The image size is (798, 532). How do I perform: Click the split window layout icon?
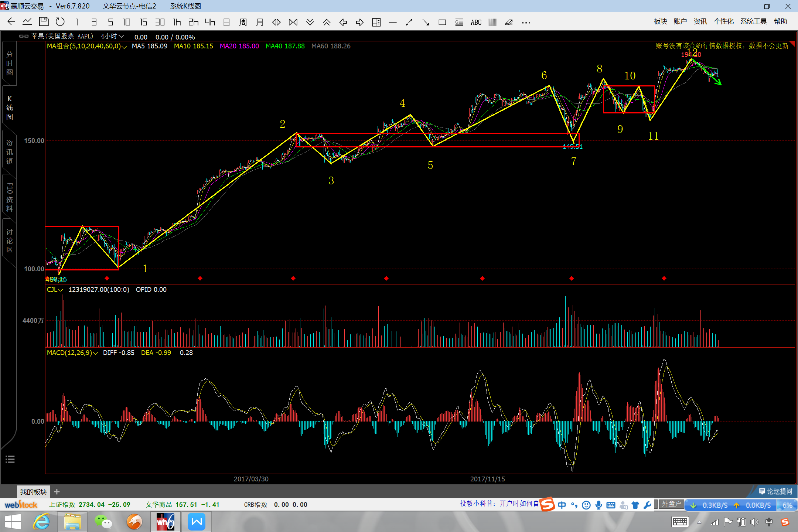[x=376, y=23]
